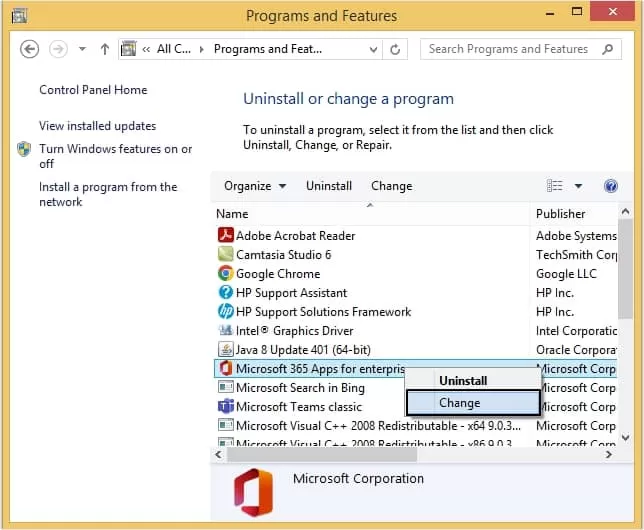Open the blue Help icon
644x530 pixels.
tap(611, 186)
